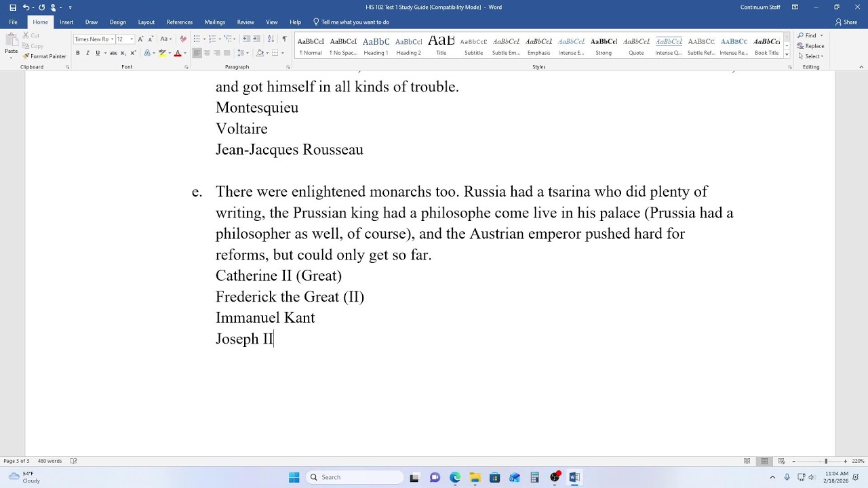Apply the yellow text highlight color

coord(162,53)
